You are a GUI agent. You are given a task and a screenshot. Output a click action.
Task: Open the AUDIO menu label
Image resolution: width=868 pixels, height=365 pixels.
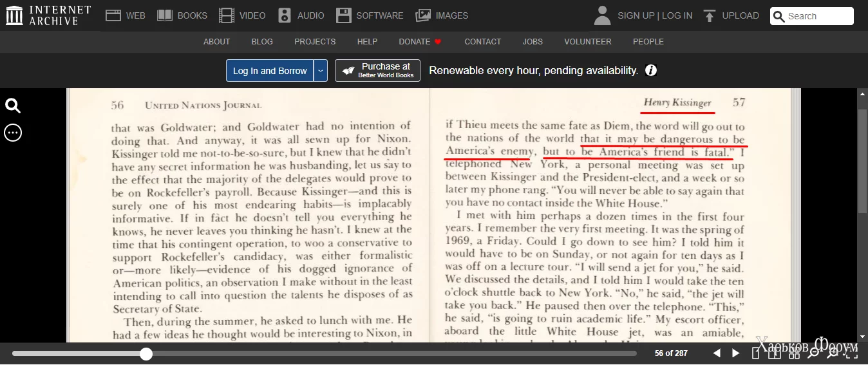pos(311,15)
